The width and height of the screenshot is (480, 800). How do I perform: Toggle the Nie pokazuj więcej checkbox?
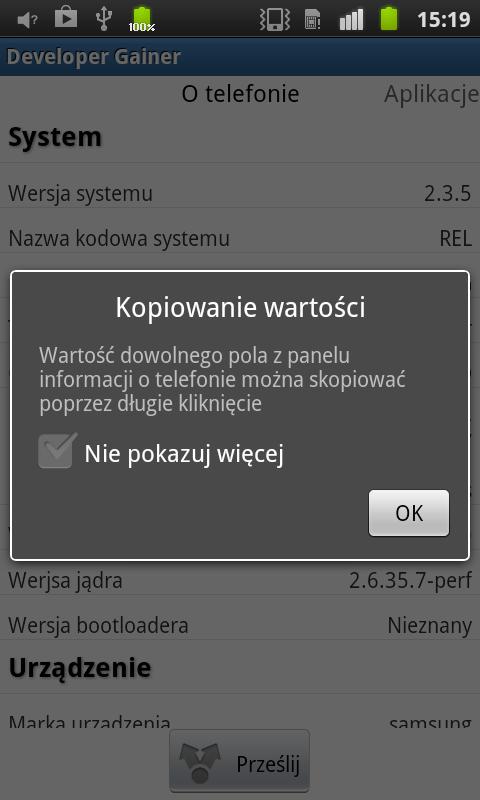pyautogui.click(x=57, y=451)
